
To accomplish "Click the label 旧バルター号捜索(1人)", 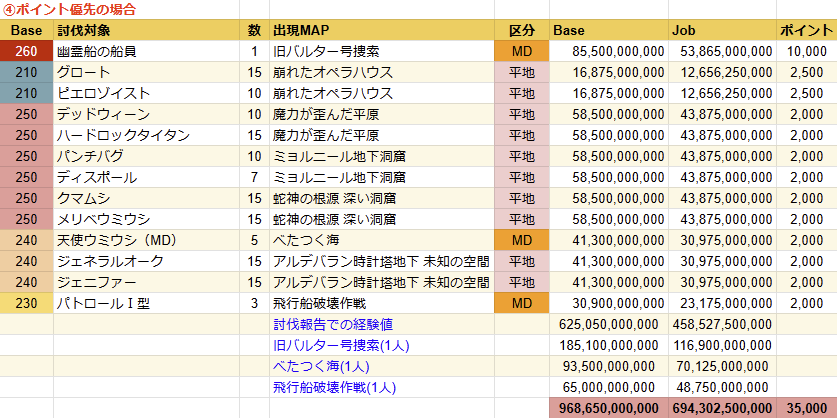I will [341, 345].
